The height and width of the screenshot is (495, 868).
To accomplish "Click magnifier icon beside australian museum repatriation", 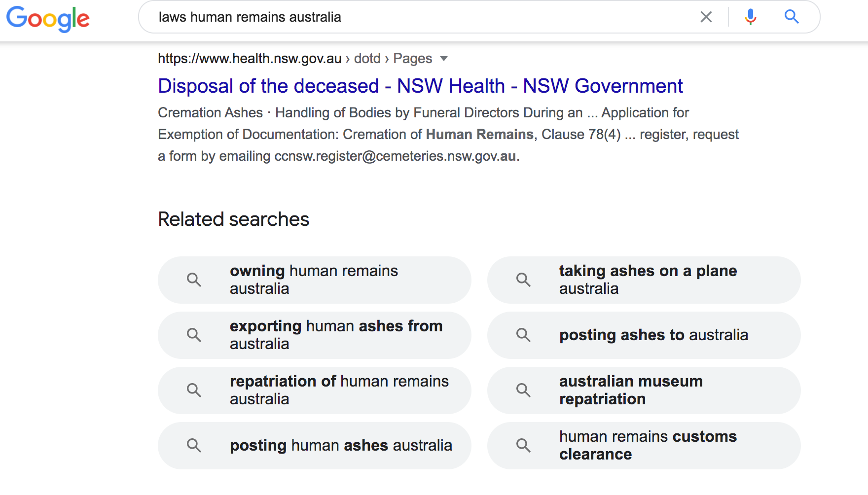I will 523,390.
